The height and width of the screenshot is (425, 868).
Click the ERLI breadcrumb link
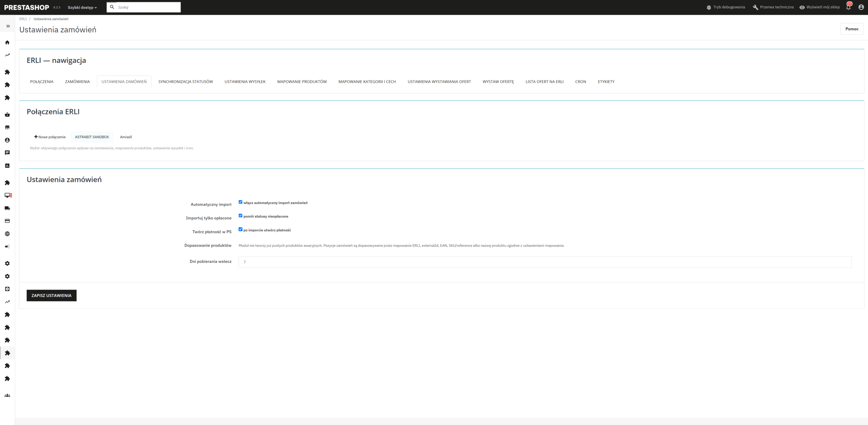23,19
